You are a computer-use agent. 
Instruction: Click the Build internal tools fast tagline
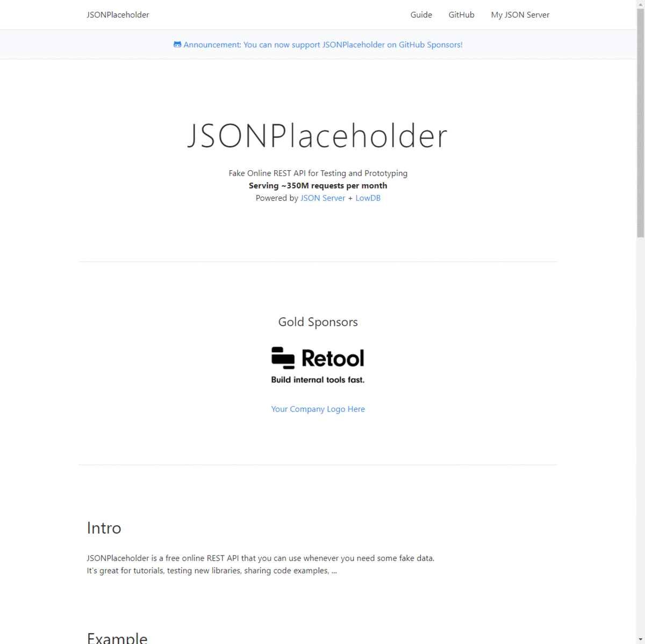[x=318, y=380]
